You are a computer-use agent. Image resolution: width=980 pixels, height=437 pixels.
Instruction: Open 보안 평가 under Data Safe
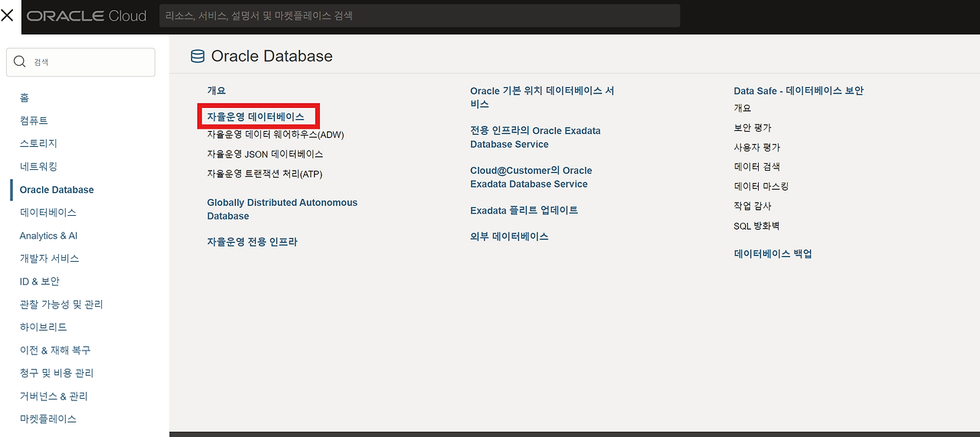(753, 128)
